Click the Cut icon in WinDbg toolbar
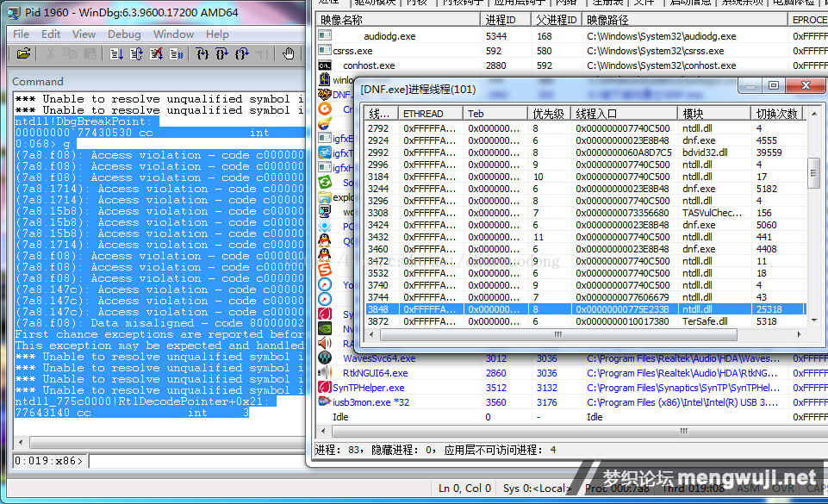The height and width of the screenshot is (504, 828). pyautogui.click(x=50, y=53)
